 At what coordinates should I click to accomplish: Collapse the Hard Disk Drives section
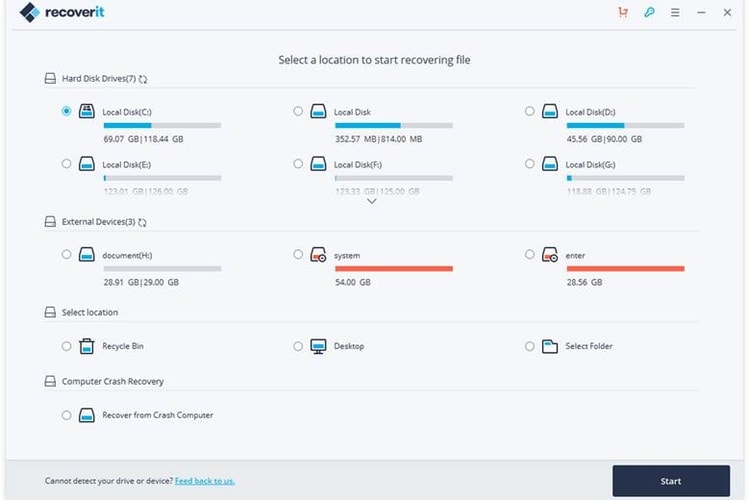pos(51,78)
